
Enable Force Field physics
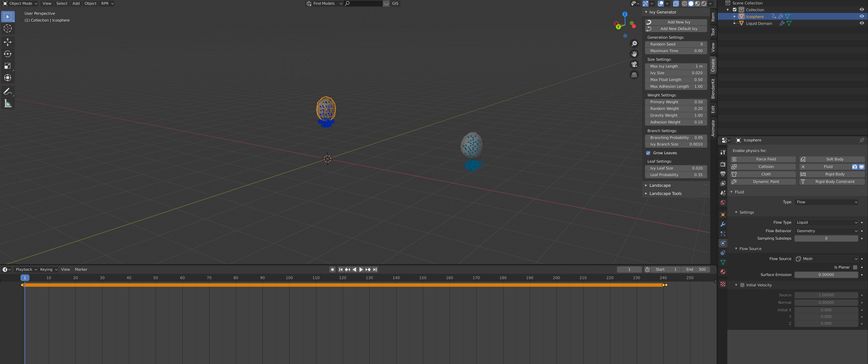click(x=763, y=159)
